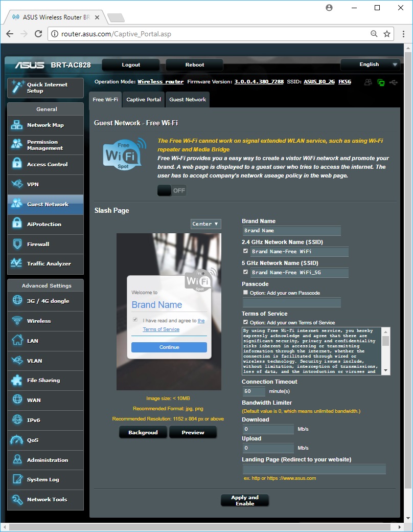Toggle the Free Wi-Fi OFF switch
Screen dimensions: 413x532
pos(172,190)
